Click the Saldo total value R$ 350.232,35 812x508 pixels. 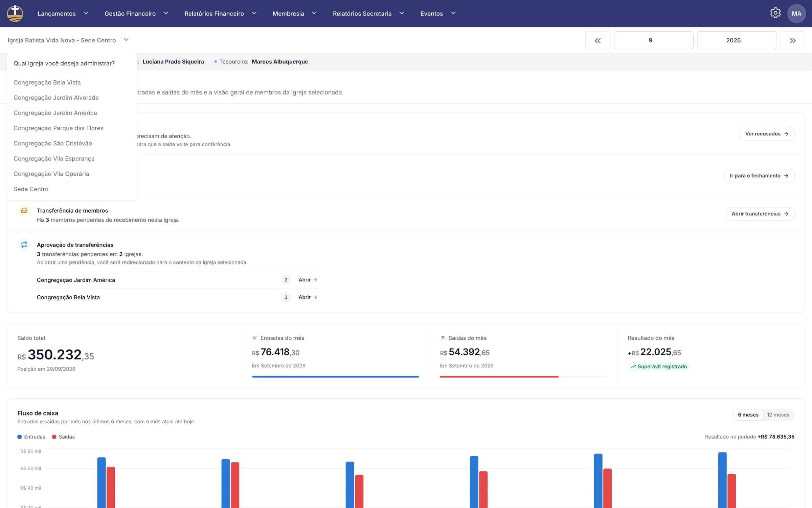[56, 355]
